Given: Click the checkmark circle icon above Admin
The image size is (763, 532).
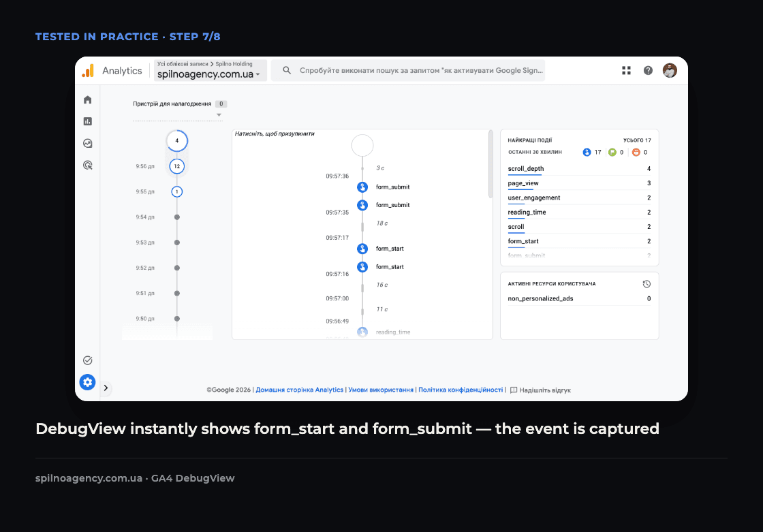Looking at the screenshot, I should 88,360.
